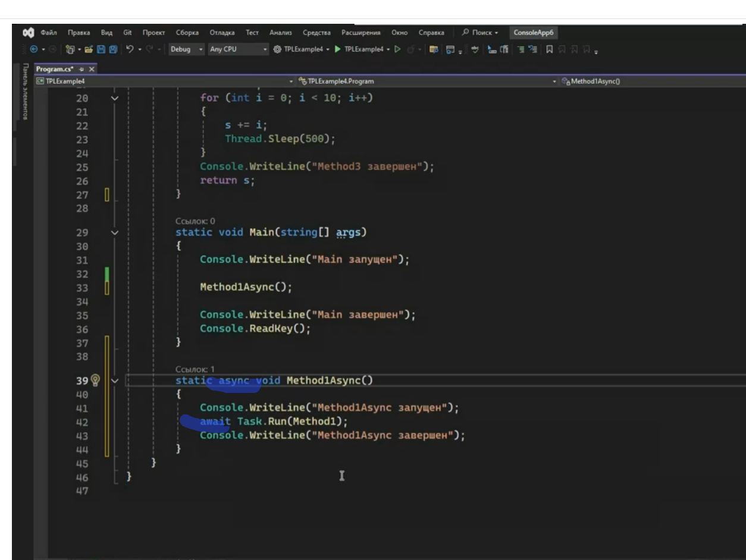The width and height of the screenshot is (746, 560).
Task: Click the lightbulb quick actions icon on line 39
Action: click(95, 380)
